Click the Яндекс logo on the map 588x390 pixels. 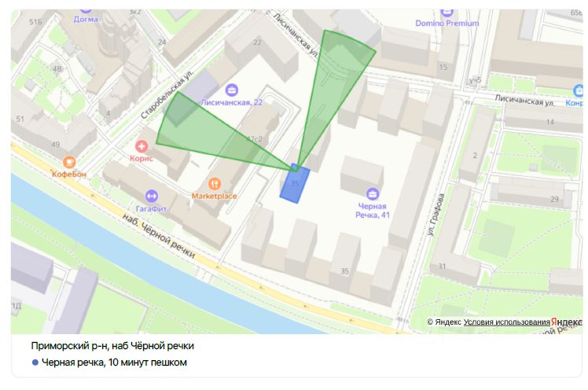[566, 322]
